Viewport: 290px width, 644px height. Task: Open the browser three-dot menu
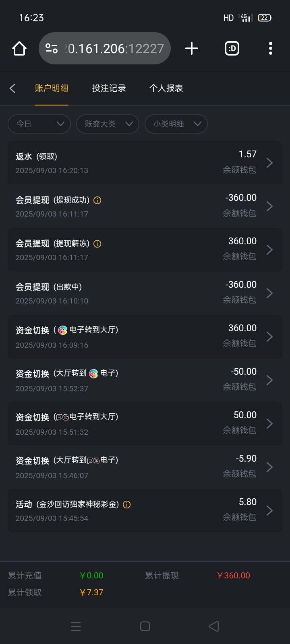270,49
